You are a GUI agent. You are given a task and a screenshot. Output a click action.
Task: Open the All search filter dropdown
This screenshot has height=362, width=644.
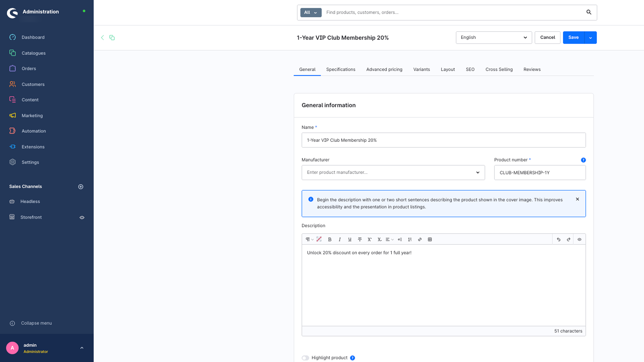pos(311,12)
